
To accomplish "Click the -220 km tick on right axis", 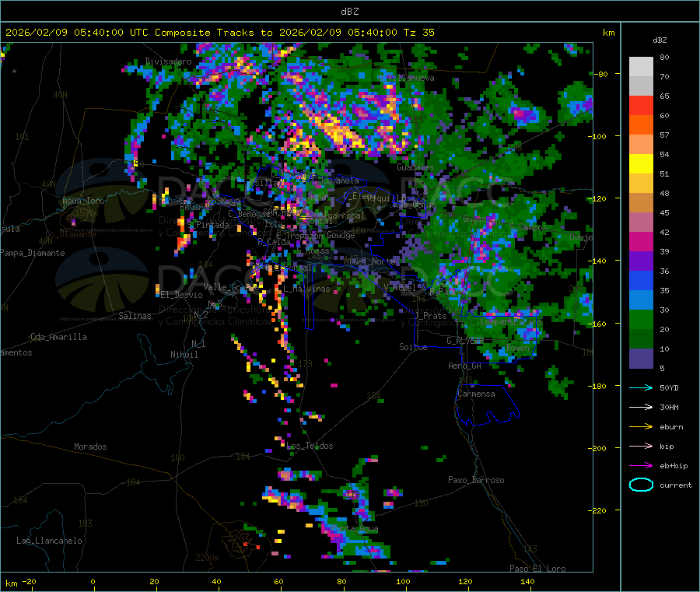I will click(x=599, y=510).
